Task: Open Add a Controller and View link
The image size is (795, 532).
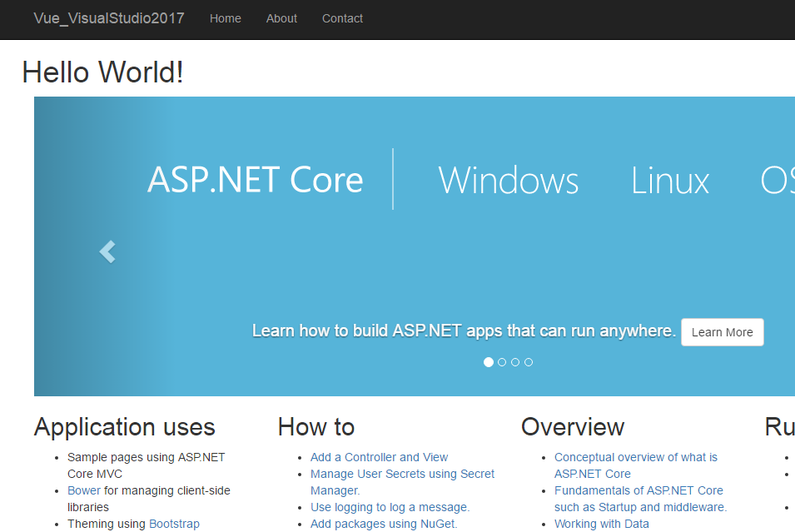Action: tap(380, 457)
